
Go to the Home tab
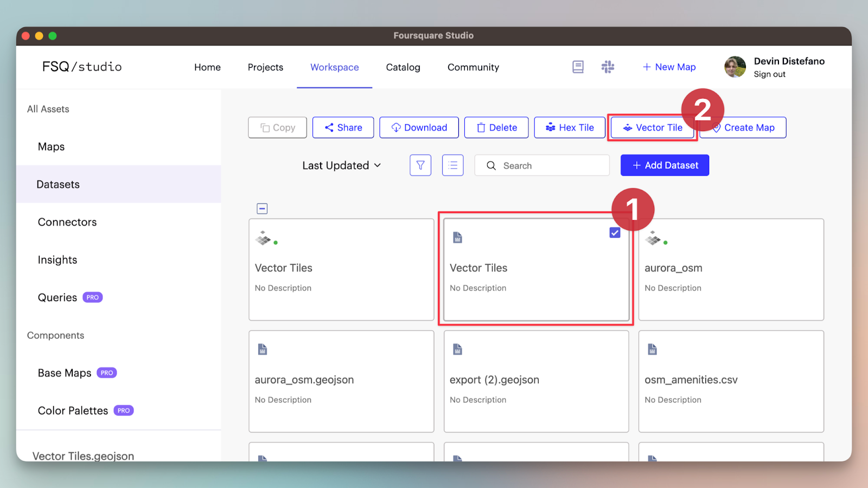point(207,67)
